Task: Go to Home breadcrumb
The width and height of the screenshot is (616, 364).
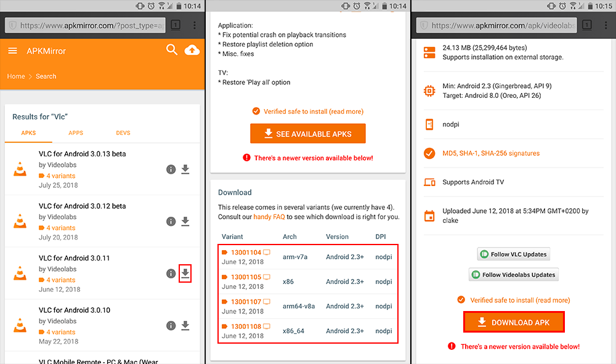Action: (16, 76)
